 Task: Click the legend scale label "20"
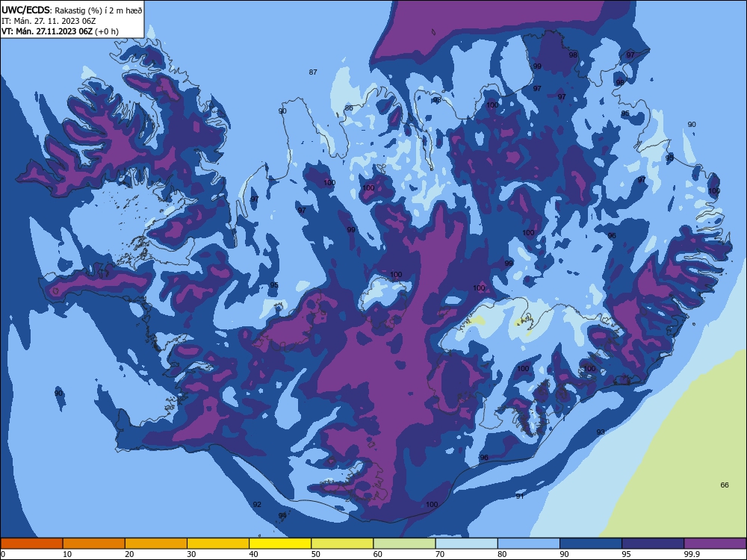point(129,554)
